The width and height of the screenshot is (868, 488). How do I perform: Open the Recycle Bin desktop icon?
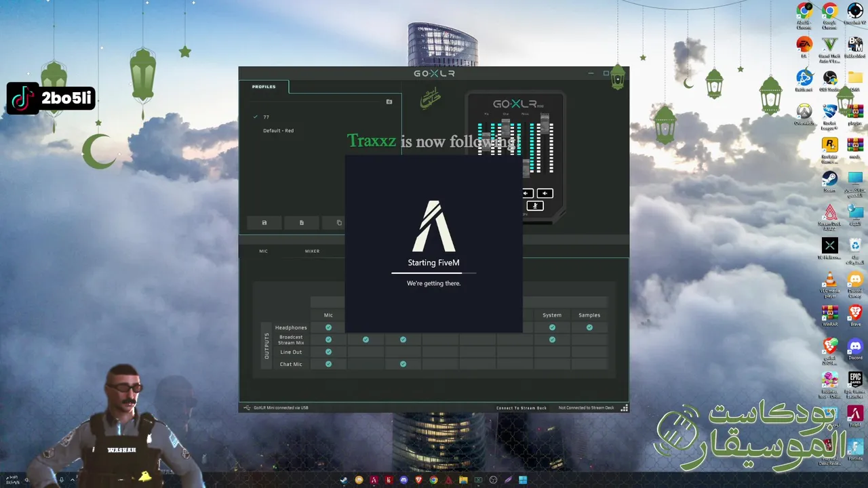click(855, 249)
